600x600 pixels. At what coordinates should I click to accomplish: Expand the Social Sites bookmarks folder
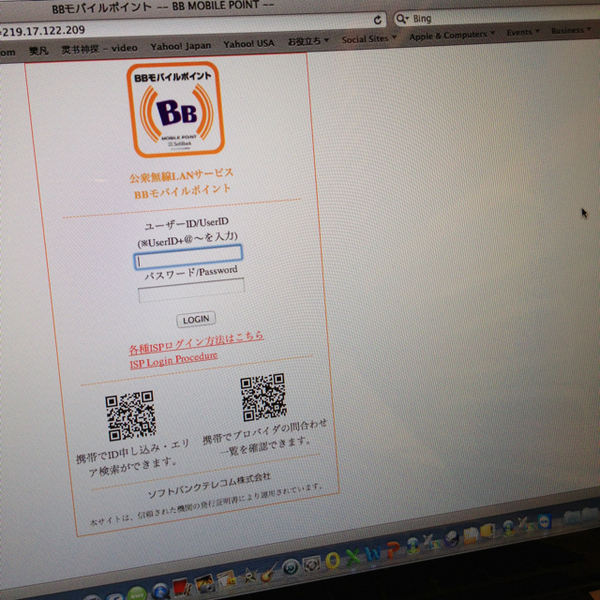pyautogui.click(x=369, y=39)
